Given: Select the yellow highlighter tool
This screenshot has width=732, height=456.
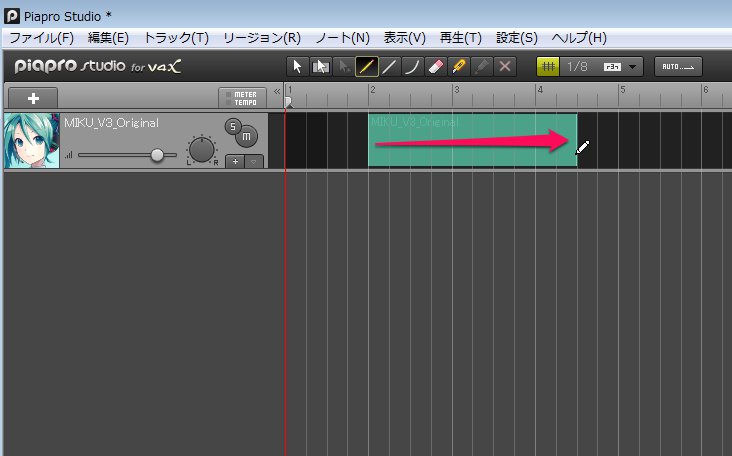Looking at the screenshot, I should point(459,67).
